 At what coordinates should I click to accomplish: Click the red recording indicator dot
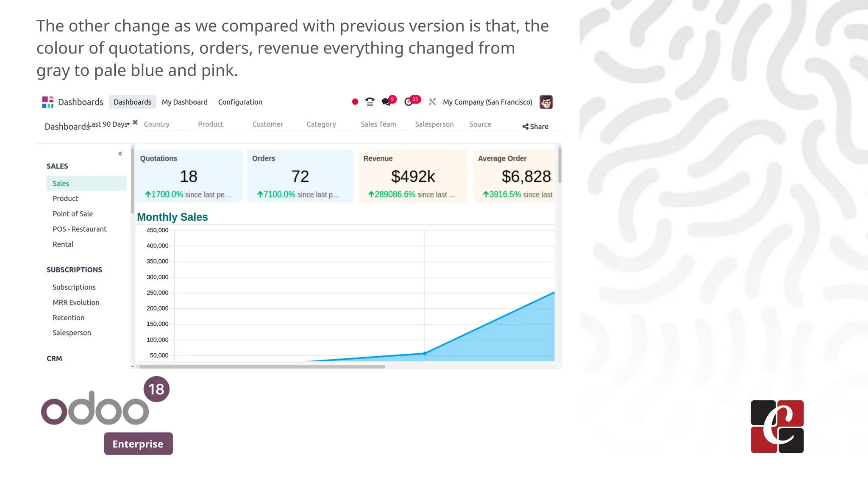[355, 102]
